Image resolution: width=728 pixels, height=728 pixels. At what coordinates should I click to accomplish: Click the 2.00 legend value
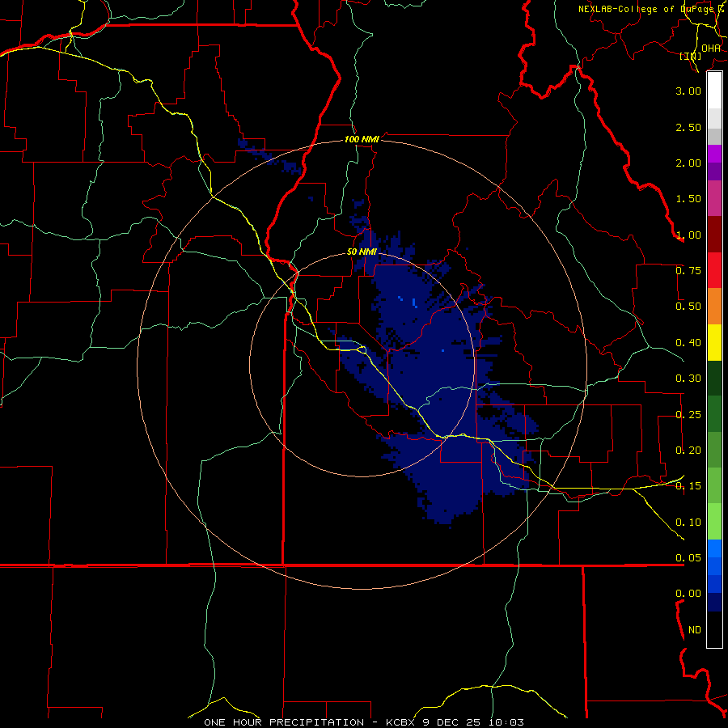tap(688, 163)
